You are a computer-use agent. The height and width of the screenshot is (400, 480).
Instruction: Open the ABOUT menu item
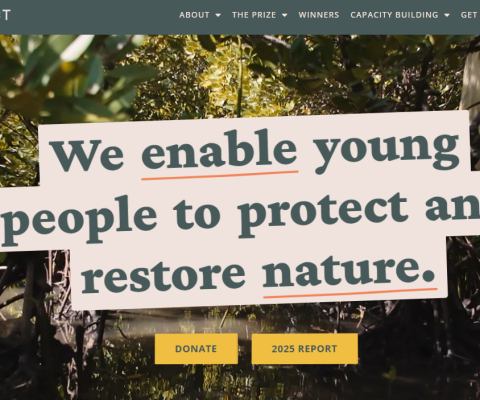[x=194, y=15]
